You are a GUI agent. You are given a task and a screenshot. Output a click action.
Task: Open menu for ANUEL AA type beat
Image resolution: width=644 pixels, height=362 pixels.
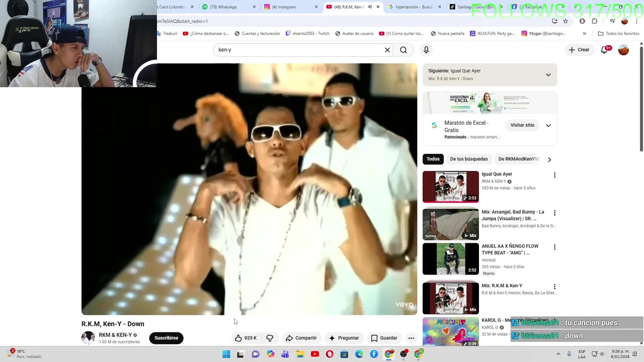tap(554, 247)
